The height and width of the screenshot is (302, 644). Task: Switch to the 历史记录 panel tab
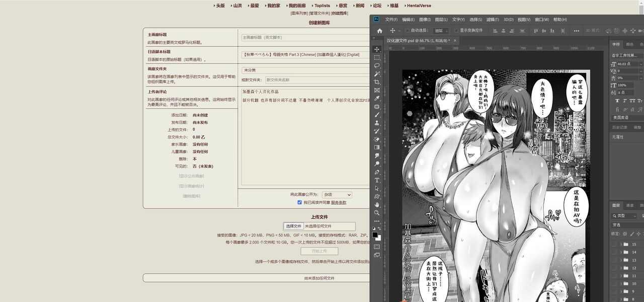click(x=619, y=127)
